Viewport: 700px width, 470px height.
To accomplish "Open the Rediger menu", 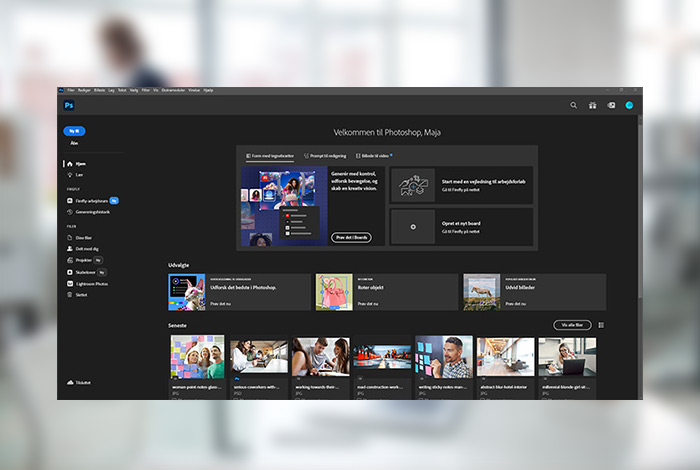I will [x=84, y=90].
